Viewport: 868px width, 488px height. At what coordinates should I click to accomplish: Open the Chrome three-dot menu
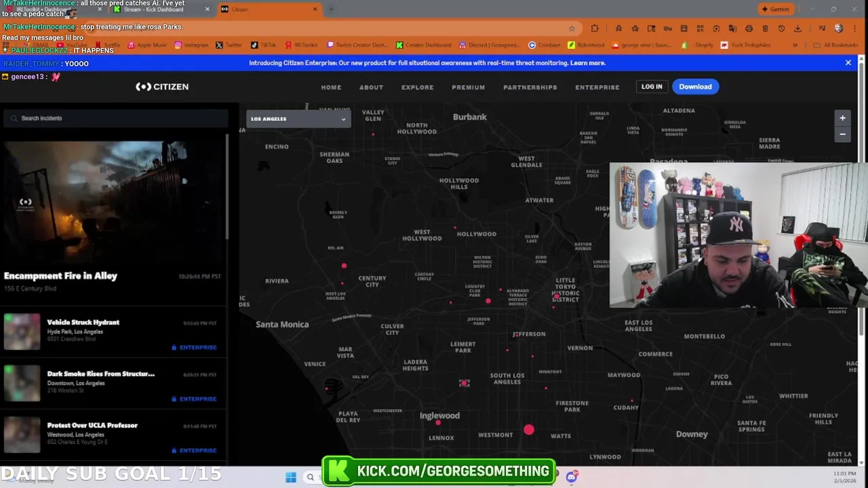856,28
